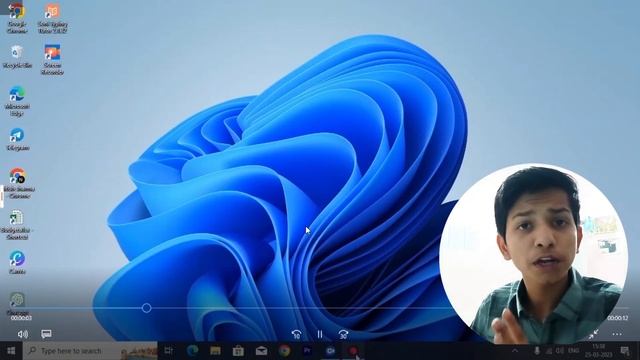Viewport: 640px width, 360px height.
Task: Open Google Chrome desktop shortcut in top-left
Action: [17, 18]
